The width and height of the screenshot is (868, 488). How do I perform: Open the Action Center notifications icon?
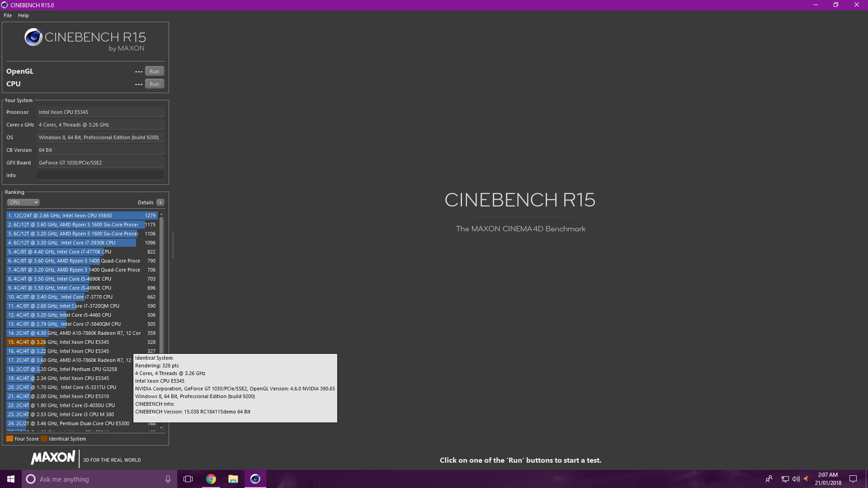point(853,479)
